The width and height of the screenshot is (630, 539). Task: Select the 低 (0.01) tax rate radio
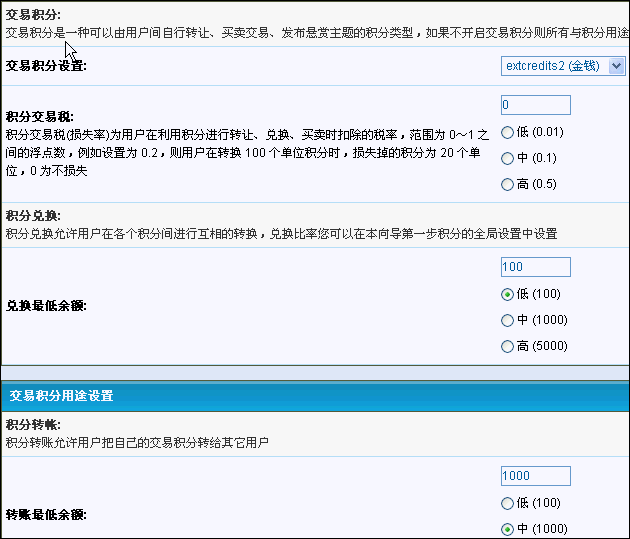(x=508, y=132)
